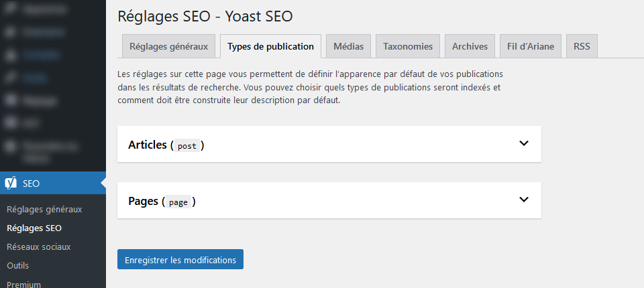Open the Premium sidebar link
644x288 pixels.
[x=23, y=283]
